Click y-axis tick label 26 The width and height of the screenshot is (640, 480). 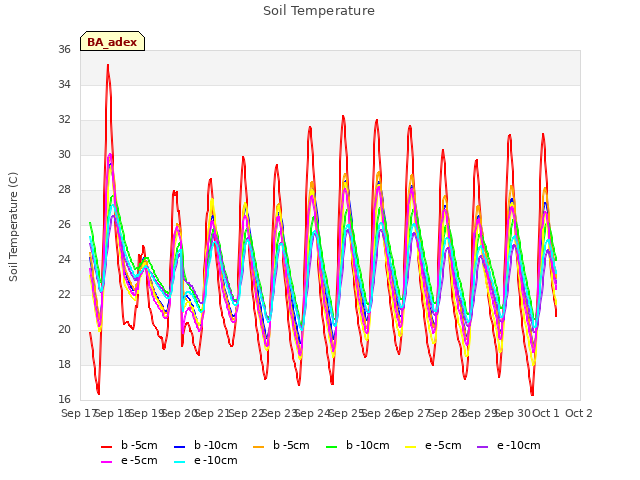click(64, 224)
